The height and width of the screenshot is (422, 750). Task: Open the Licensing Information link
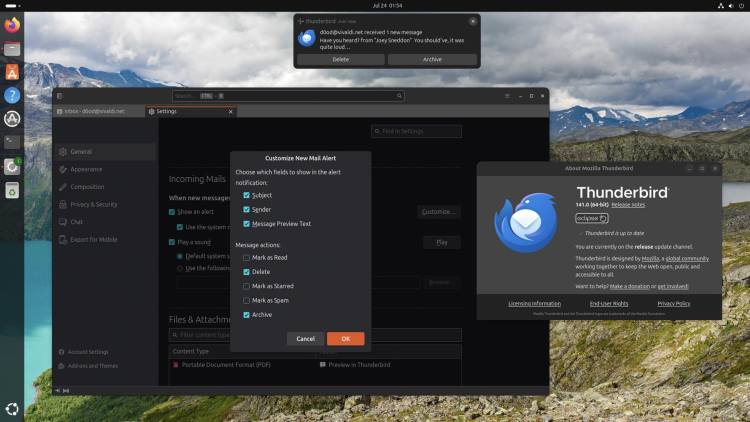tap(534, 304)
